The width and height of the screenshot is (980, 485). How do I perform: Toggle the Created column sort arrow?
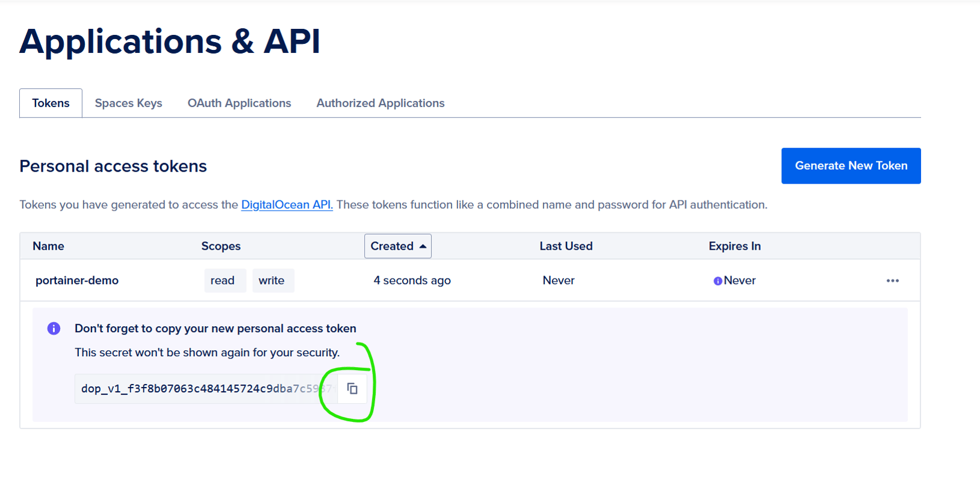click(x=423, y=246)
